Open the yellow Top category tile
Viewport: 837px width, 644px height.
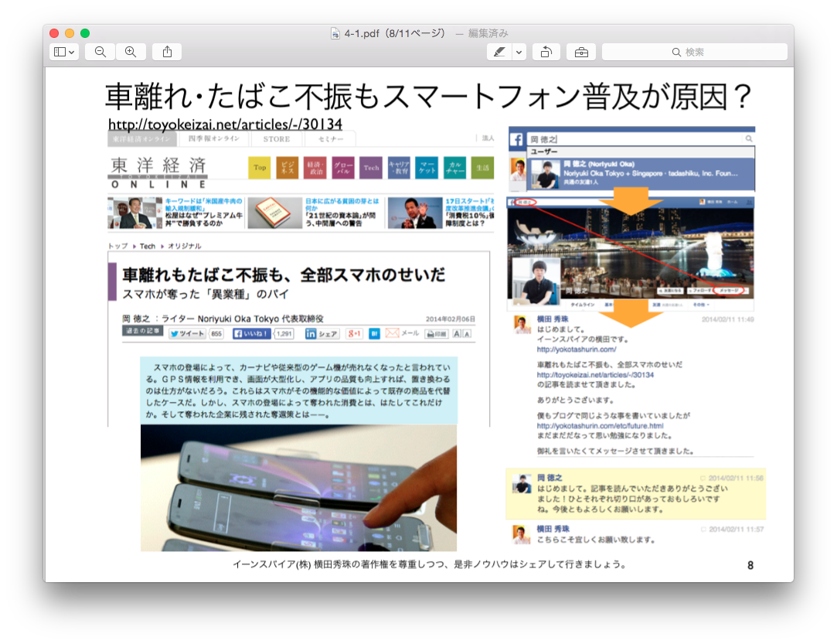coord(260,168)
